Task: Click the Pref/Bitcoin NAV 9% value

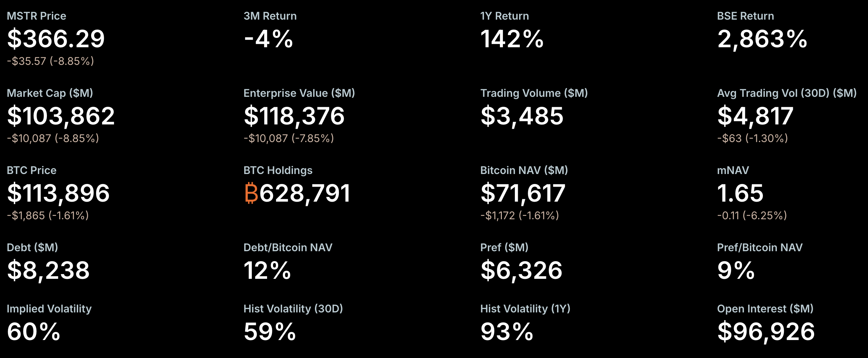Action: [x=736, y=270]
